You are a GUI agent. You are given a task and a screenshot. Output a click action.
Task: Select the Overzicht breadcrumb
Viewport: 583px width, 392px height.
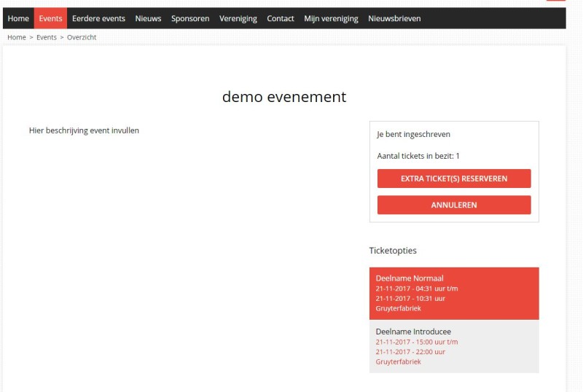click(x=82, y=37)
